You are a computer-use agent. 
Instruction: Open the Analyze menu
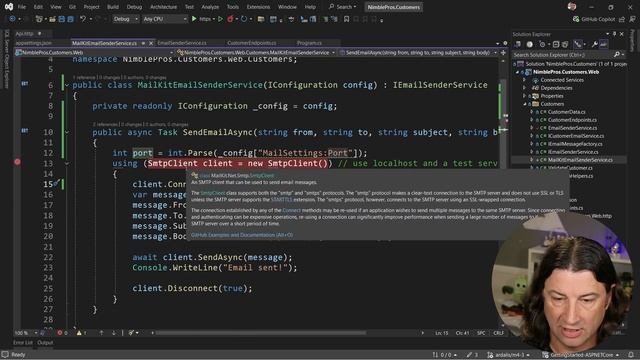[210, 7]
